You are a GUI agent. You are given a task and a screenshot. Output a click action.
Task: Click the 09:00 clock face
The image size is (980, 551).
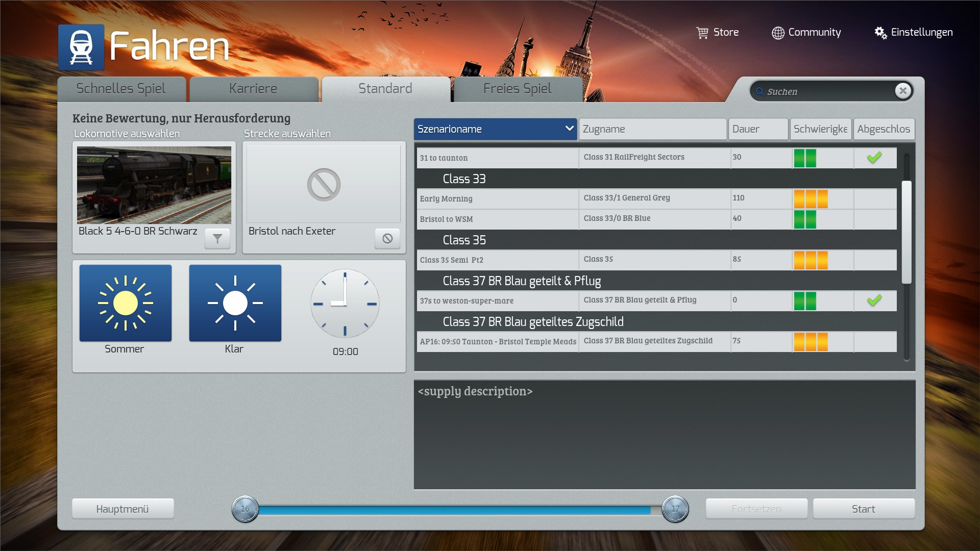(x=345, y=304)
